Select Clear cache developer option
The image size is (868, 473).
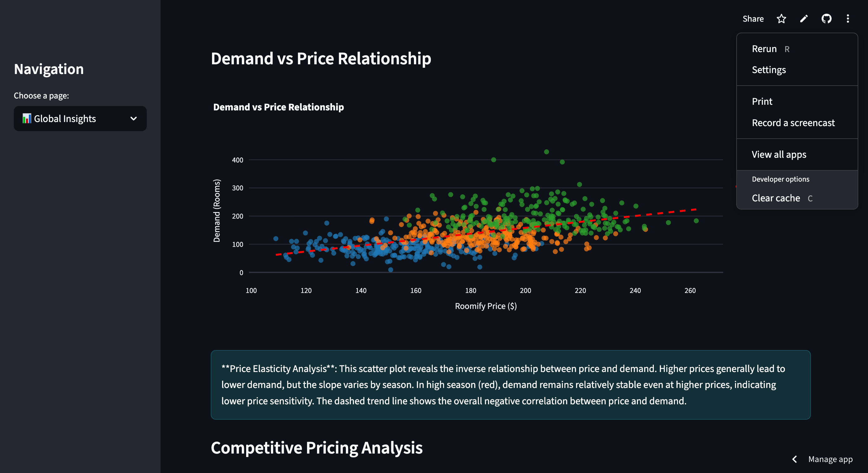tap(776, 198)
